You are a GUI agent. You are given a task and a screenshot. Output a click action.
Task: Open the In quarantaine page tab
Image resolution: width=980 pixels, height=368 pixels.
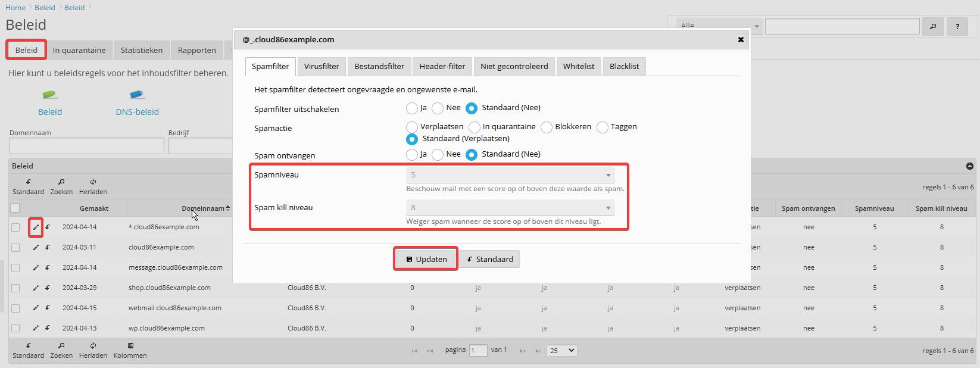click(x=79, y=50)
